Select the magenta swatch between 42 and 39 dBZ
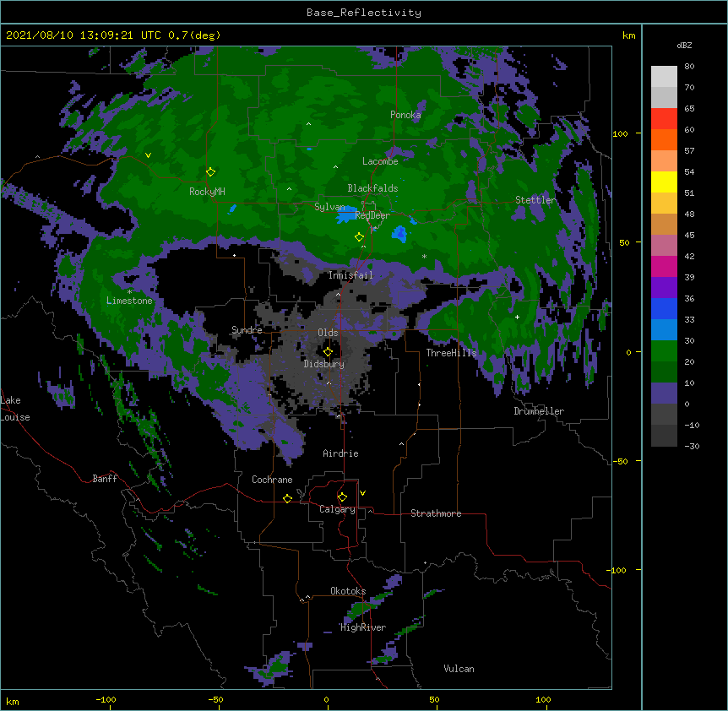This screenshot has width=728, height=711. (664, 266)
